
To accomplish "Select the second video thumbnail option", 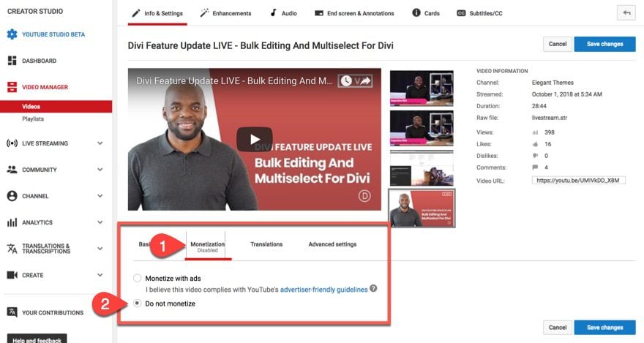I will coord(422,128).
